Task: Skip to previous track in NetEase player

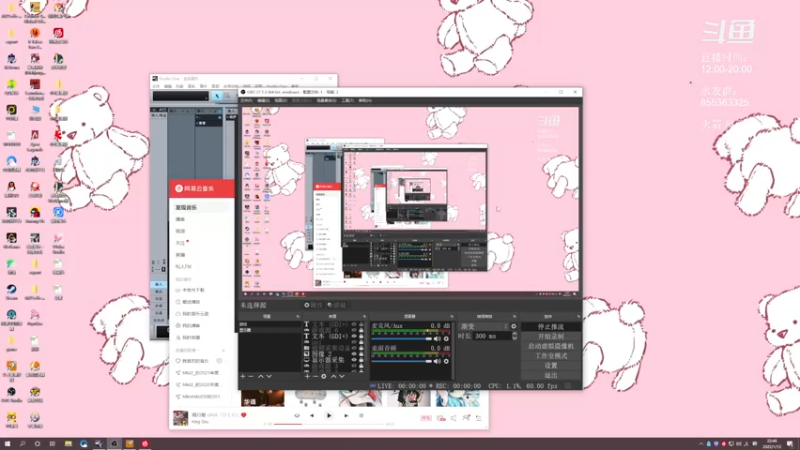Action: click(312, 416)
